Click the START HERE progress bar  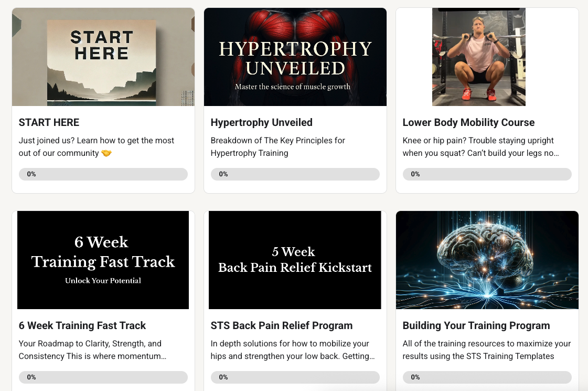(103, 174)
